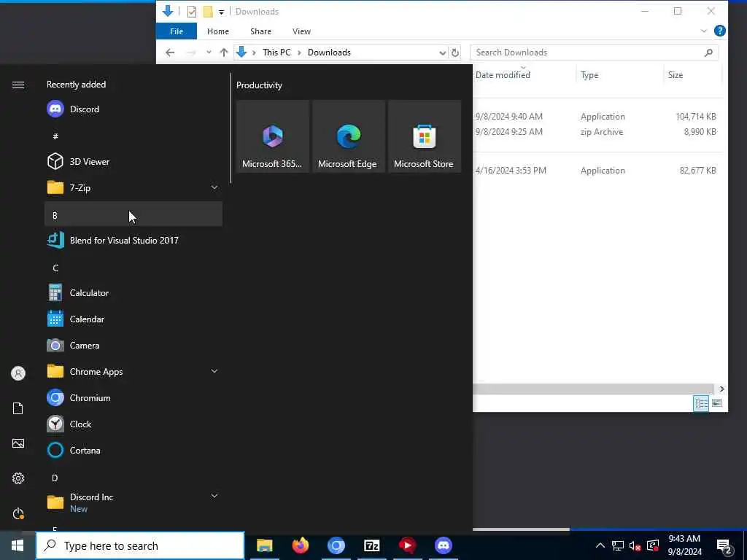
Task: Click in the Search Downloads field
Action: tap(594, 52)
